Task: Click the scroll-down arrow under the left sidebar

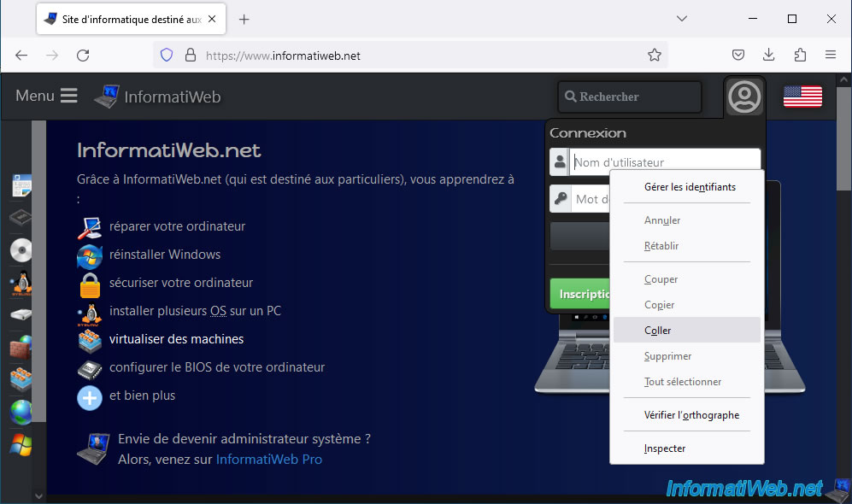Action: point(38,495)
